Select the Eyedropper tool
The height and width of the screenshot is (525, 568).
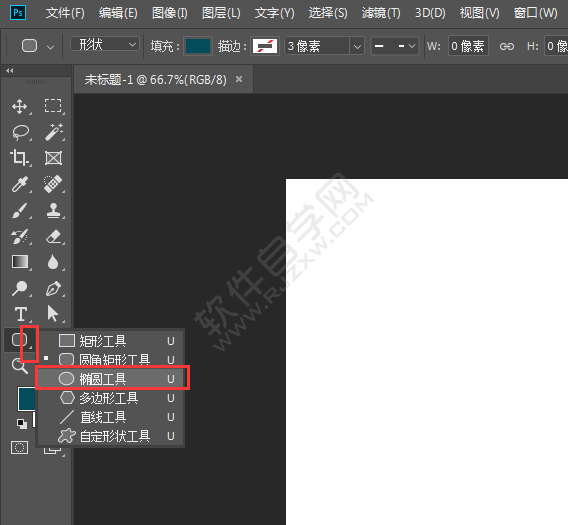pyautogui.click(x=20, y=184)
